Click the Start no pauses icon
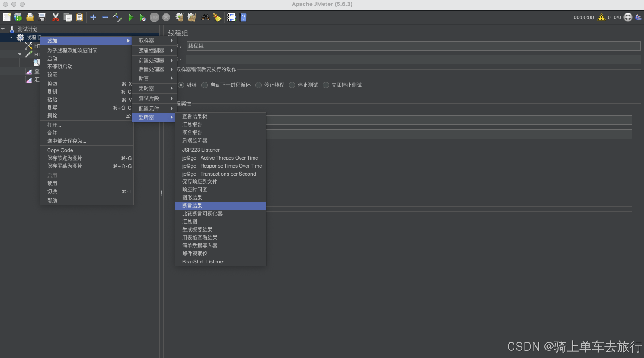Image resolution: width=644 pixels, height=358 pixels. (x=143, y=17)
